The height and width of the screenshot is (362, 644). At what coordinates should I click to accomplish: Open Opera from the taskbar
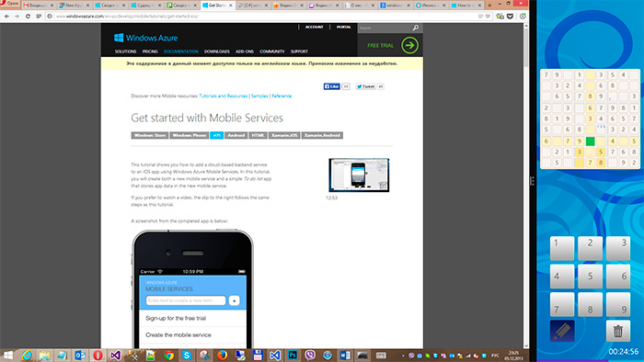coord(98,355)
